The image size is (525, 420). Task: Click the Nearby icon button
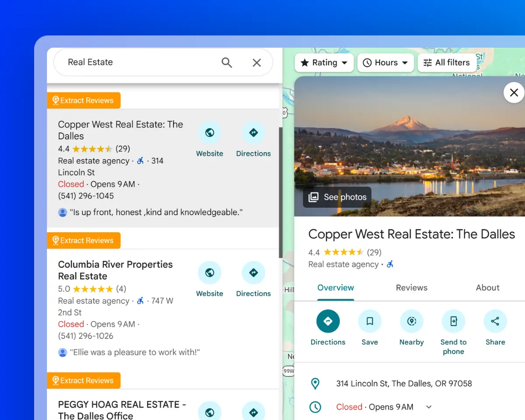click(411, 322)
